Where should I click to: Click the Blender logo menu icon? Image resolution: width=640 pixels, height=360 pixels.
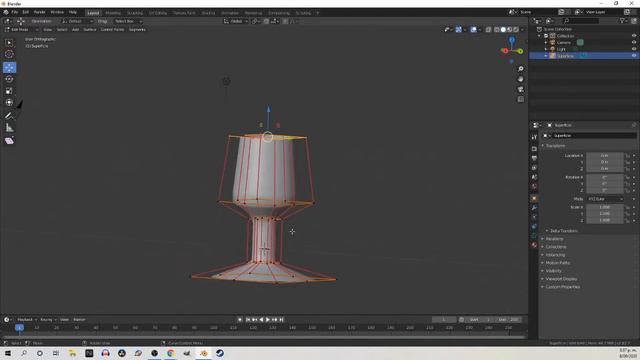6,12
